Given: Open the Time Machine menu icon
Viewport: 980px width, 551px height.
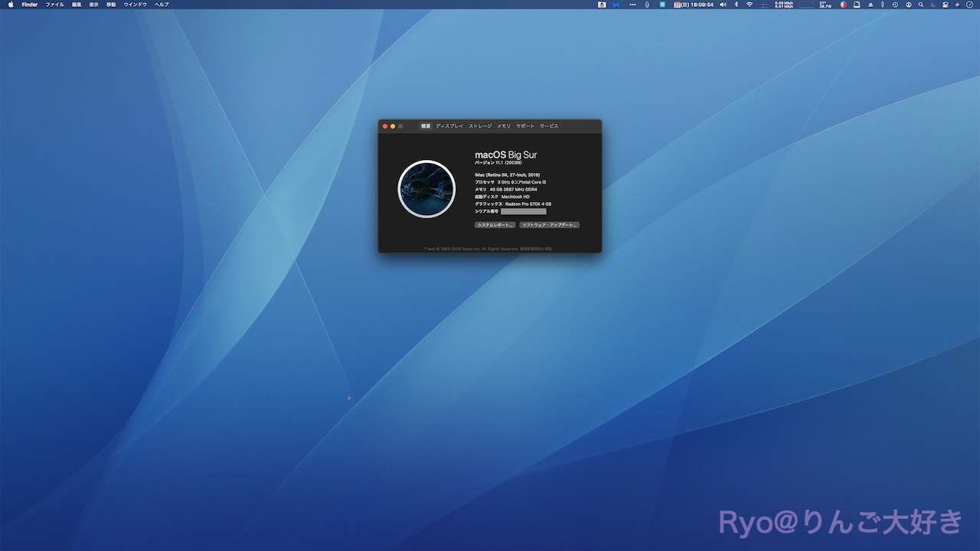Looking at the screenshot, I should pos(895,5).
